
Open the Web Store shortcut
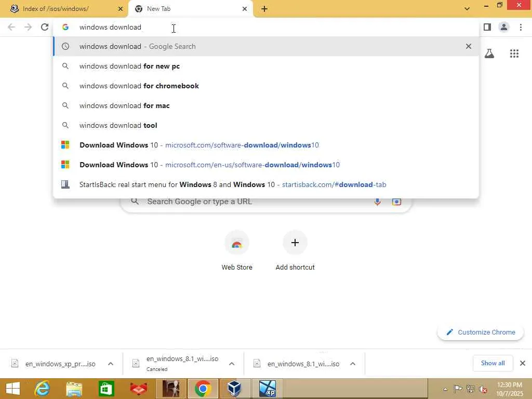(237, 250)
